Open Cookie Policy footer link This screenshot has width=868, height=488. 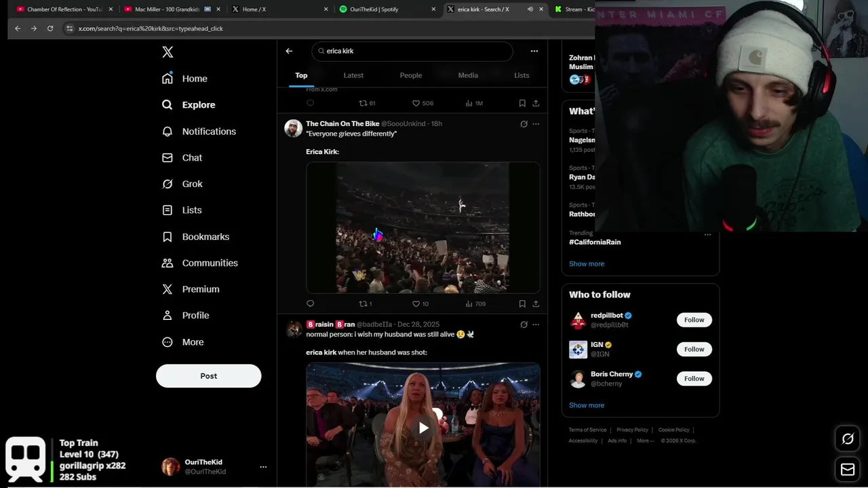coord(673,430)
